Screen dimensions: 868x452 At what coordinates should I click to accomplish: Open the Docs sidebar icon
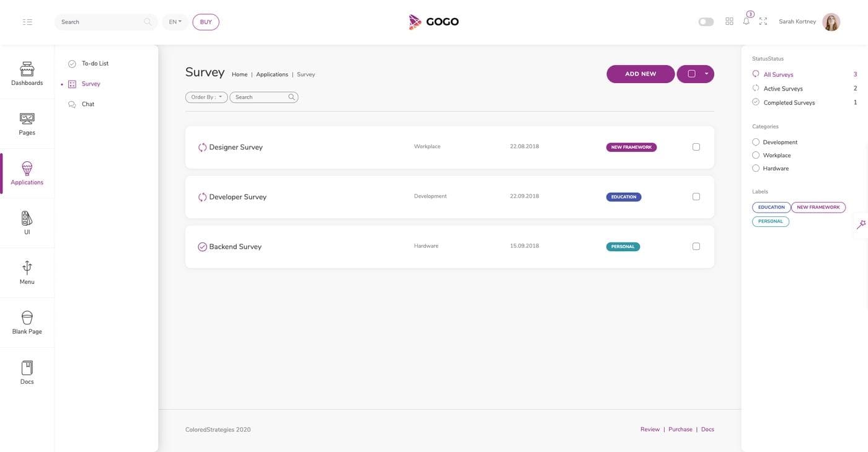[x=27, y=373]
